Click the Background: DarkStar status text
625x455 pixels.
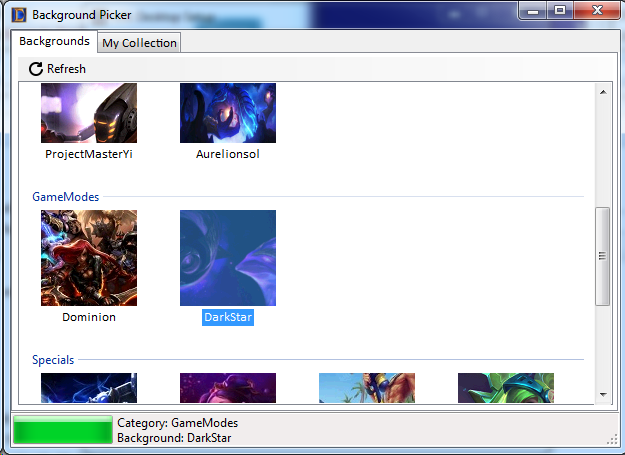pyautogui.click(x=174, y=438)
